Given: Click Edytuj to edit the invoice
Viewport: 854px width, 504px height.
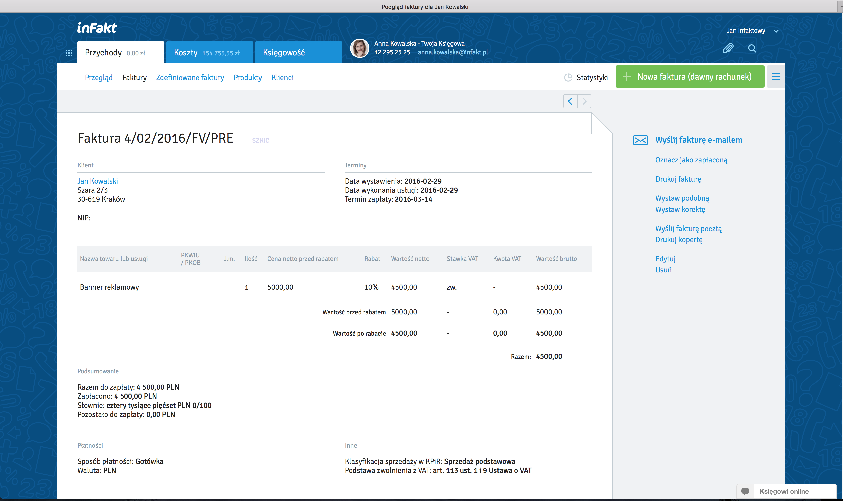Looking at the screenshot, I should point(665,259).
